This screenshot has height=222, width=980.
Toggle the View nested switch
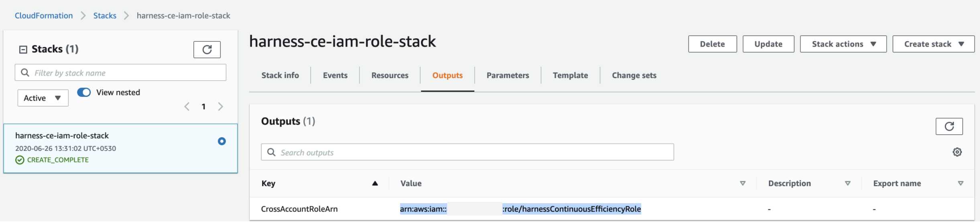coord(84,92)
